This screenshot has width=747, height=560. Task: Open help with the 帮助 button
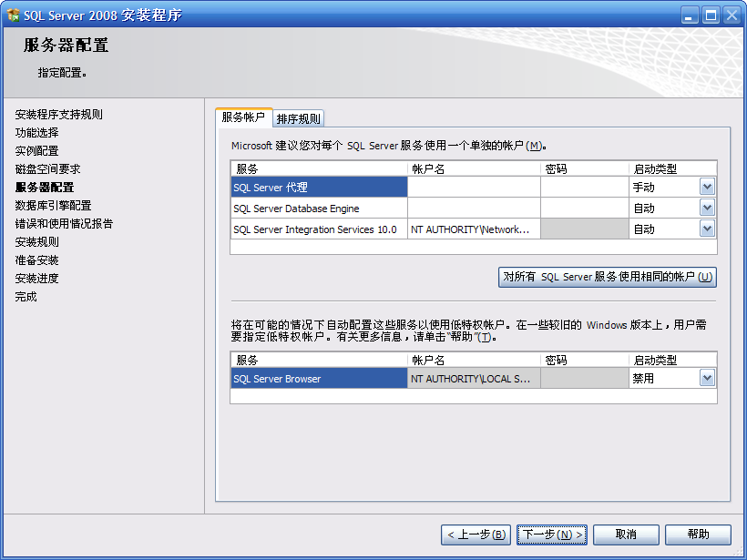click(698, 535)
